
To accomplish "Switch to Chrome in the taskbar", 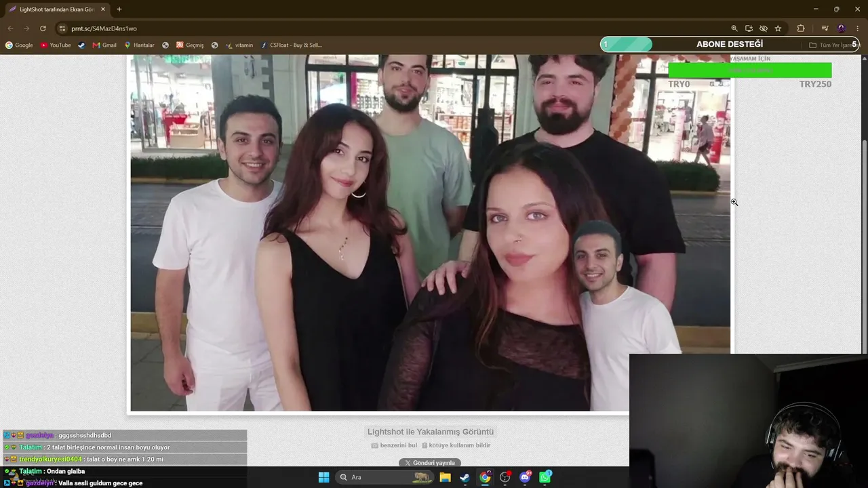I will click(x=485, y=477).
